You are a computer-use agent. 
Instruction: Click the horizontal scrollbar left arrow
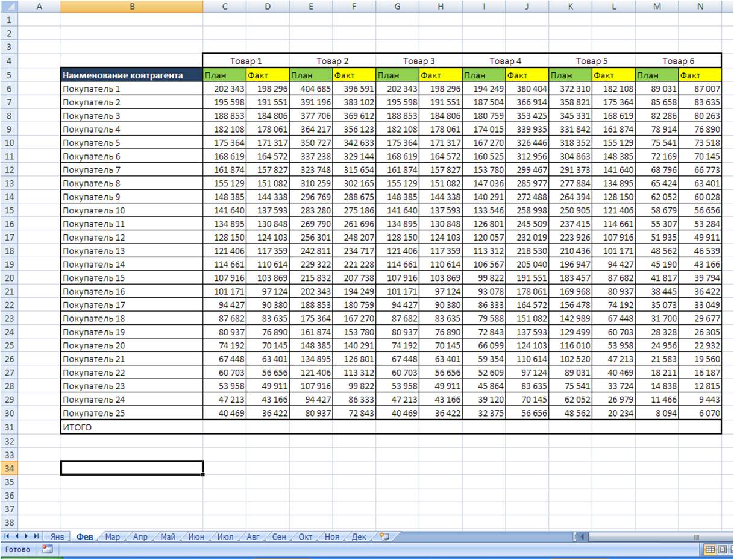tap(583, 536)
